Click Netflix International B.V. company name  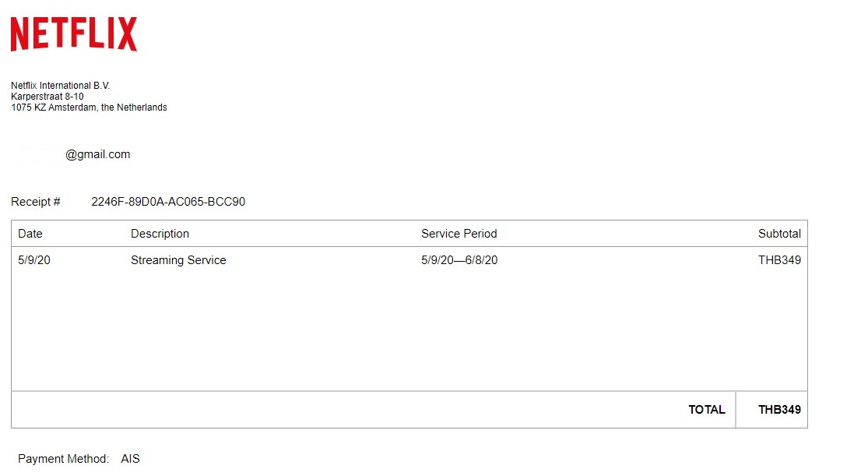point(60,86)
